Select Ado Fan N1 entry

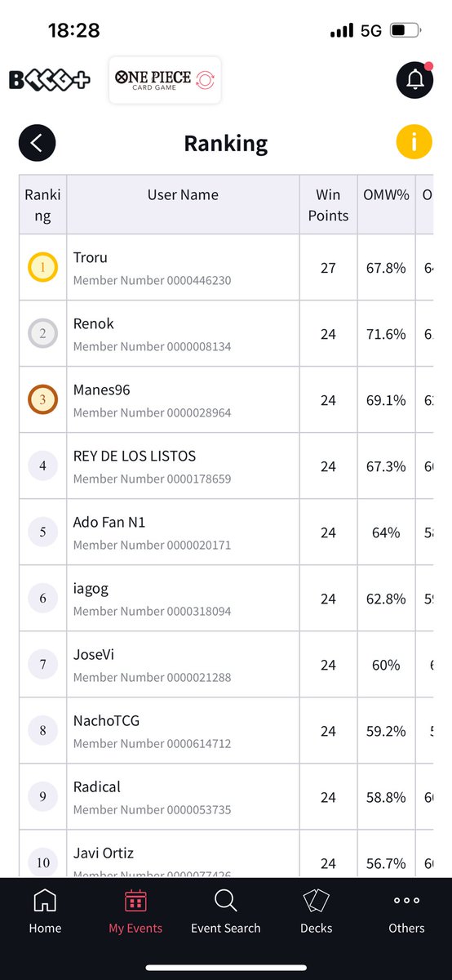[x=226, y=532]
